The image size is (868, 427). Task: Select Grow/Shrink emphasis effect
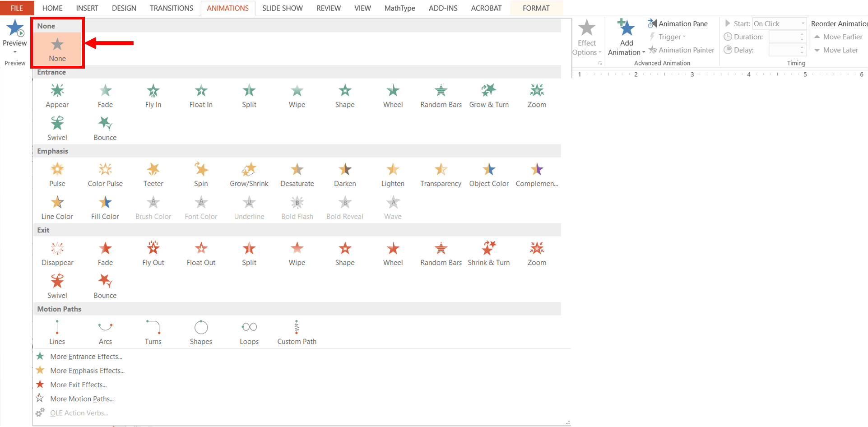click(249, 175)
